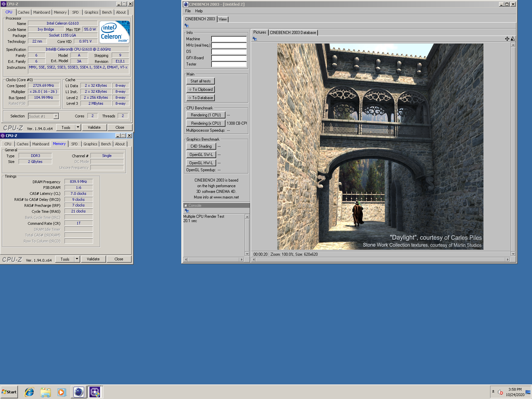Click the pushpin icon under CINEBENCH 2003 tab

(187, 26)
